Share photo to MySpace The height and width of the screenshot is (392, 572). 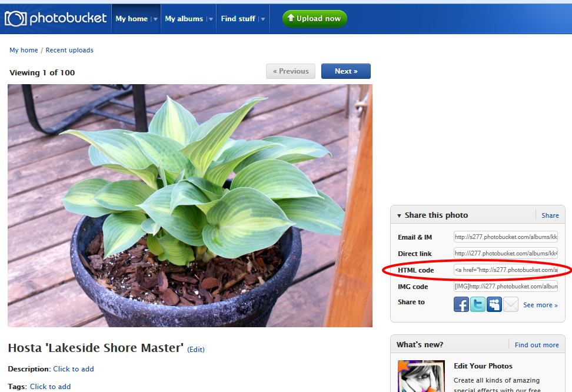[494, 304]
